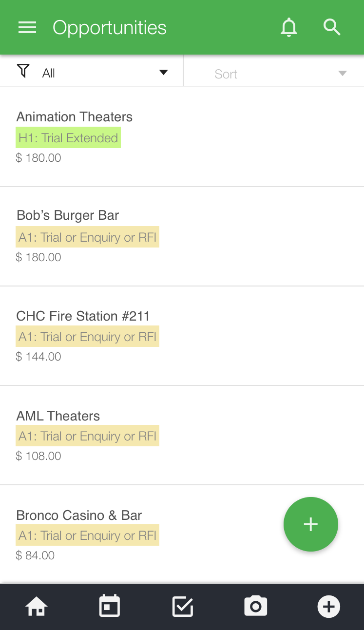
Task: Go to Home in bottom bar
Action: (37, 607)
